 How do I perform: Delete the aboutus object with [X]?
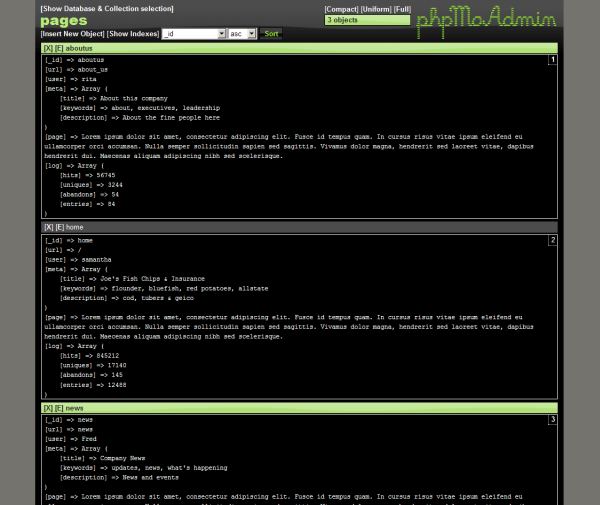coord(48,48)
